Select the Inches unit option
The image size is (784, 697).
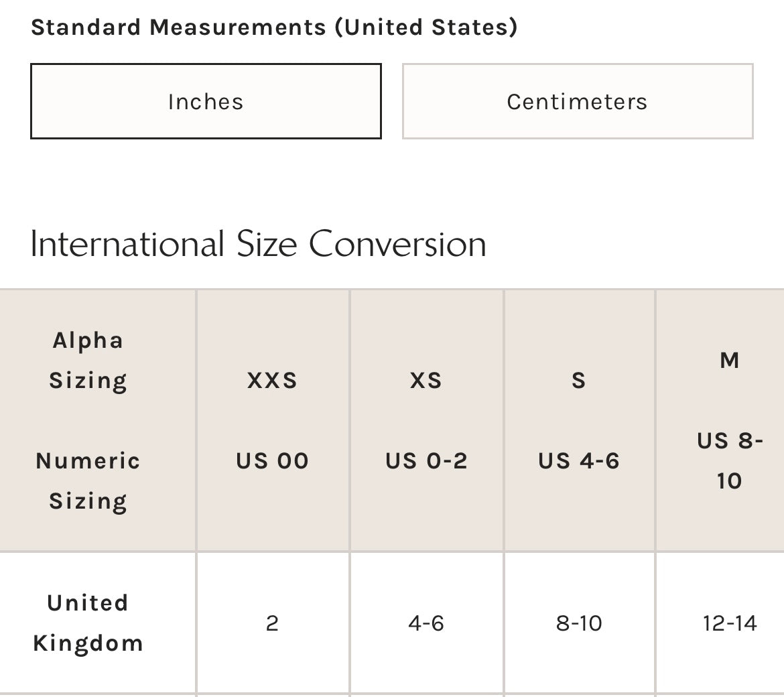(206, 101)
